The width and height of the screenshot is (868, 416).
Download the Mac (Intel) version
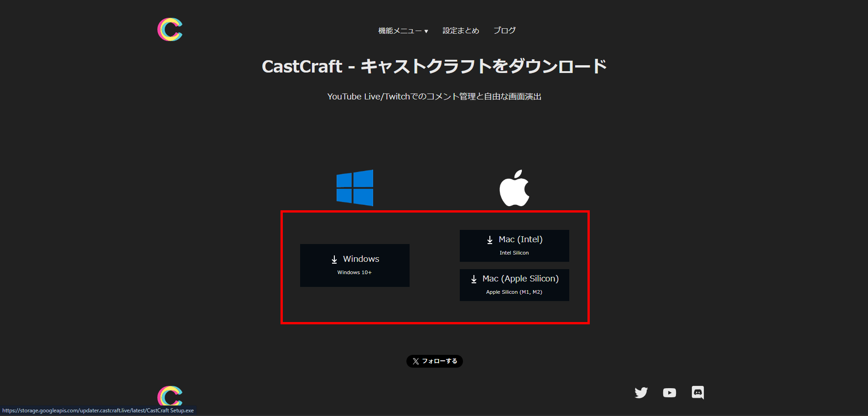point(515,246)
